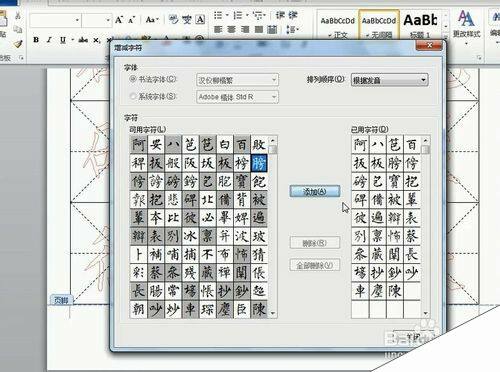
Task: Toggle bold formatting in the ribbon
Action: tap(36, 40)
